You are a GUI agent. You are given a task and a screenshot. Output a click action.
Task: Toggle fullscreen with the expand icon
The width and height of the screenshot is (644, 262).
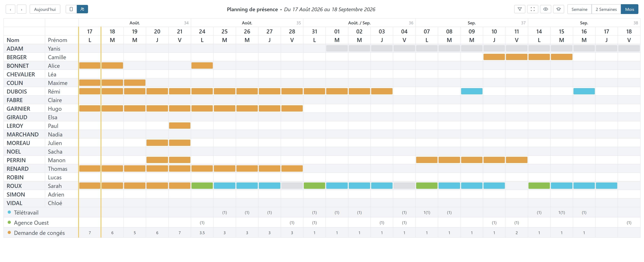(533, 9)
